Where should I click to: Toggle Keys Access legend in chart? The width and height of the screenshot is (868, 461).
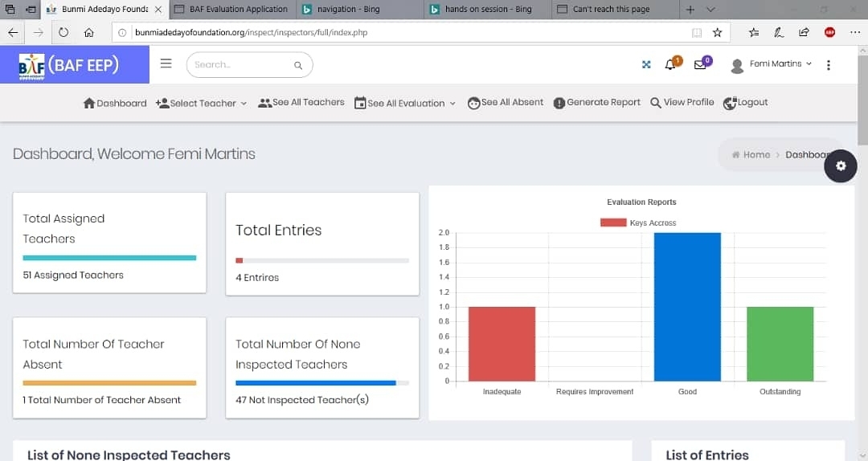point(638,222)
